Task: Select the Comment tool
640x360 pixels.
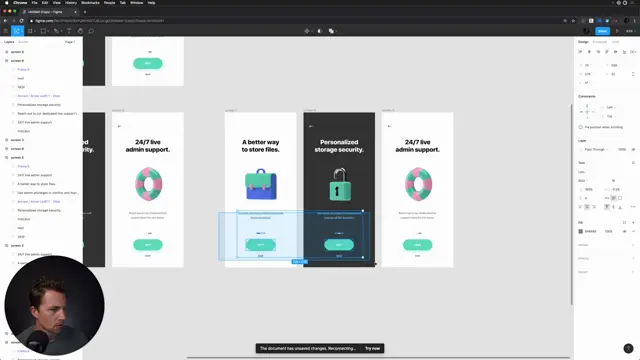Action: [x=91, y=31]
